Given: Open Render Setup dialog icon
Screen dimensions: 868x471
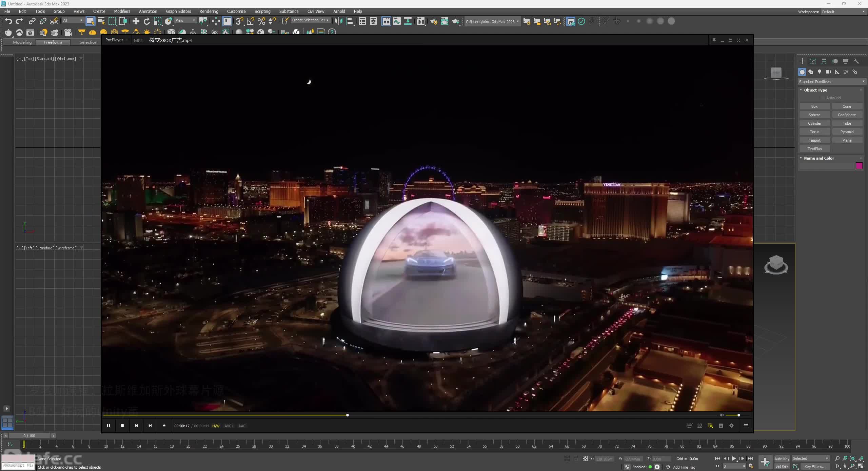Looking at the screenshot, I should (x=434, y=21).
